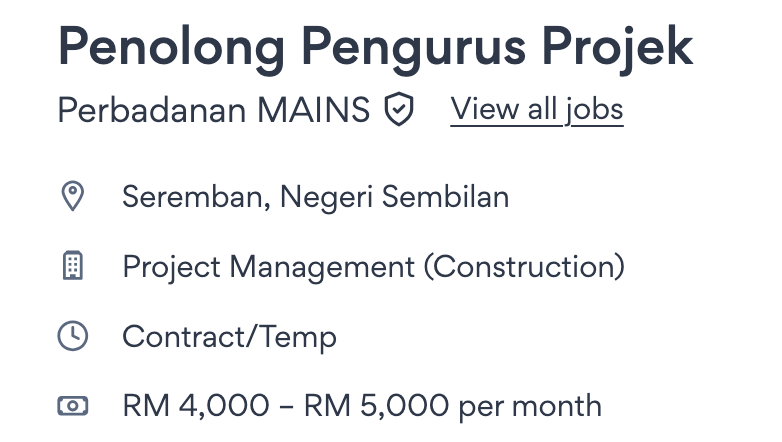The width and height of the screenshot is (782, 442).
Task: Click the clock work-type icon
Action: click(73, 336)
